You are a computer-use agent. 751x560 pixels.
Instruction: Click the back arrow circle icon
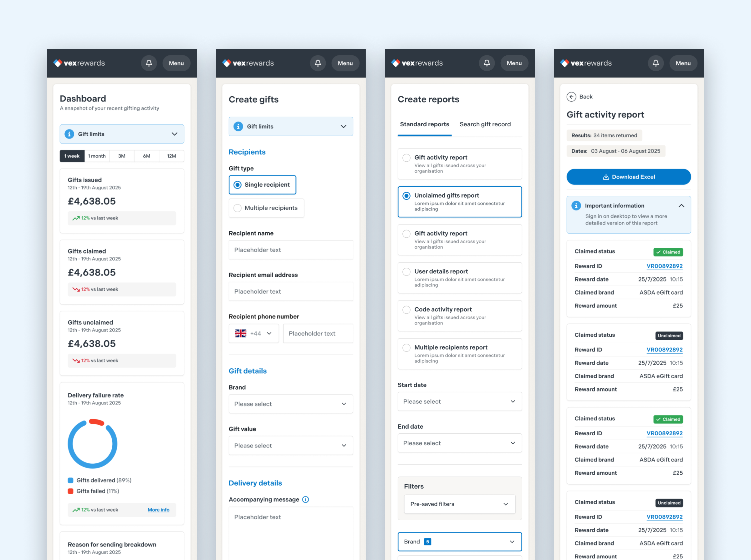click(571, 97)
